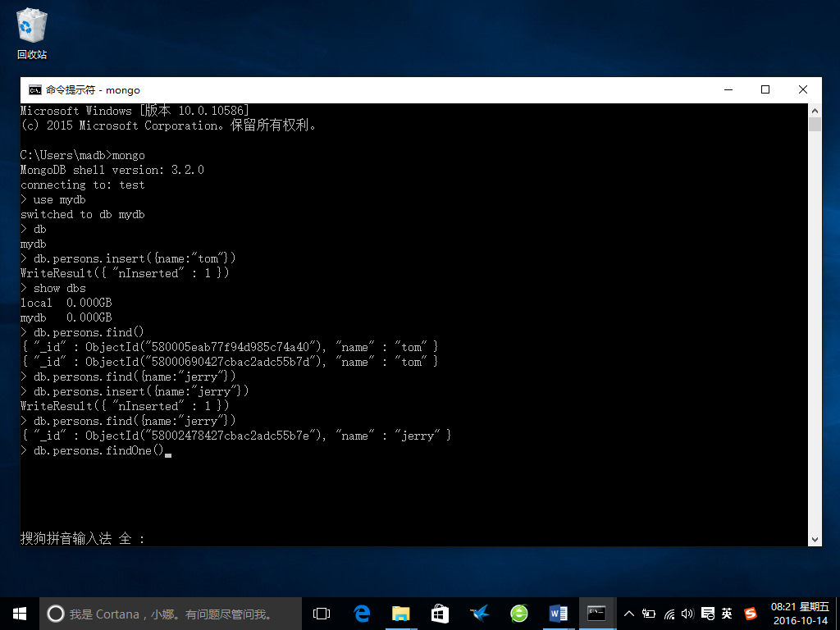Viewport: 840px width, 630px height.
Task: Open Microsoft Word from the taskbar
Action: tap(558, 614)
